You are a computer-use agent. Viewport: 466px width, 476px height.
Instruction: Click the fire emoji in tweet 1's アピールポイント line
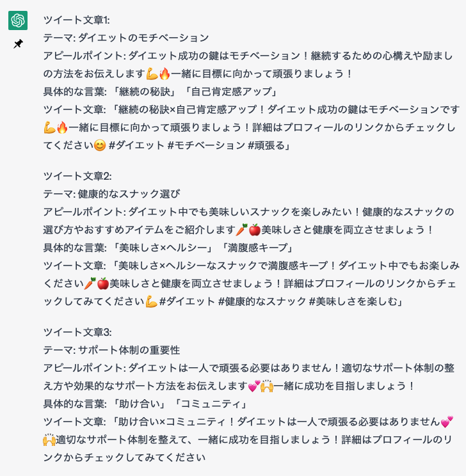(x=165, y=74)
